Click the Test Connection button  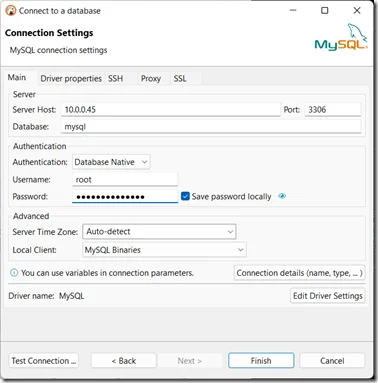coord(44,361)
